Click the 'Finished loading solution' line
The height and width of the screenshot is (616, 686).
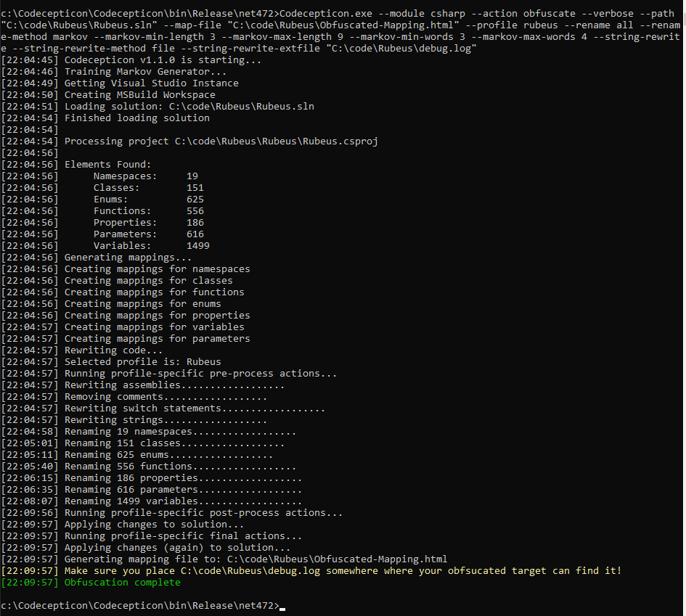(x=105, y=118)
